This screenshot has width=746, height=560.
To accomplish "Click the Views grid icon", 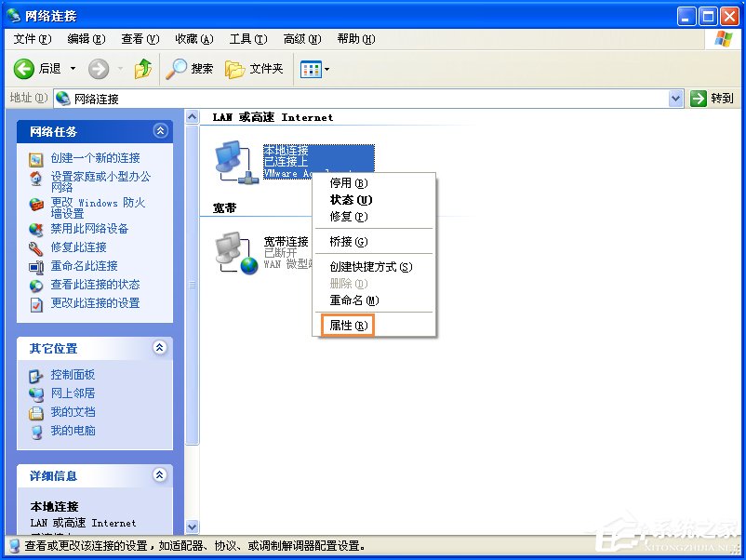I will click(x=311, y=70).
